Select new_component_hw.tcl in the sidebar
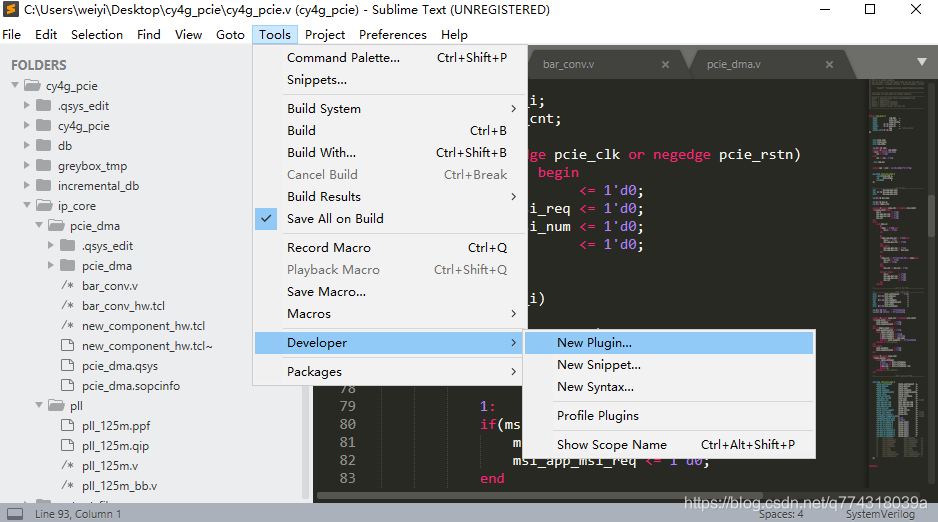The image size is (938, 522). [144, 326]
